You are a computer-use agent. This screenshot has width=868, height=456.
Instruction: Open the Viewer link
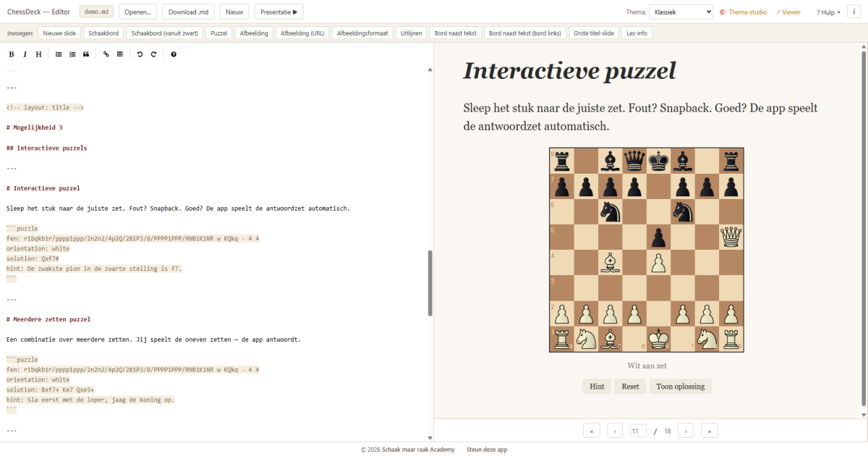coord(788,12)
